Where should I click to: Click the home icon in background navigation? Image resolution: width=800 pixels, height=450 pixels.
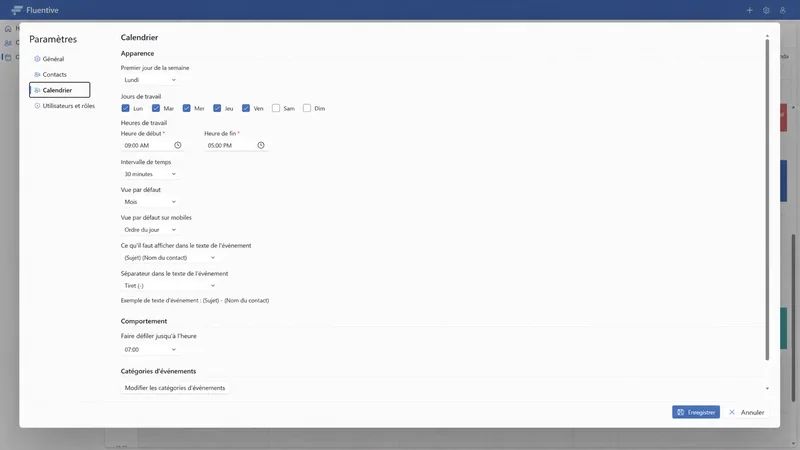click(x=8, y=29)
